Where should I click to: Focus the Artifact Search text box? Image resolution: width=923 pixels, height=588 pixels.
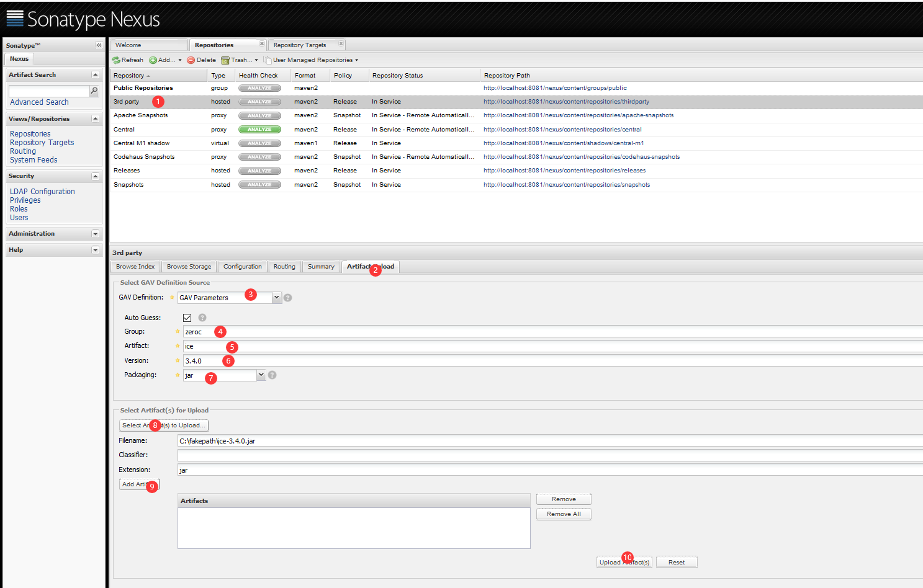[49, 91]
